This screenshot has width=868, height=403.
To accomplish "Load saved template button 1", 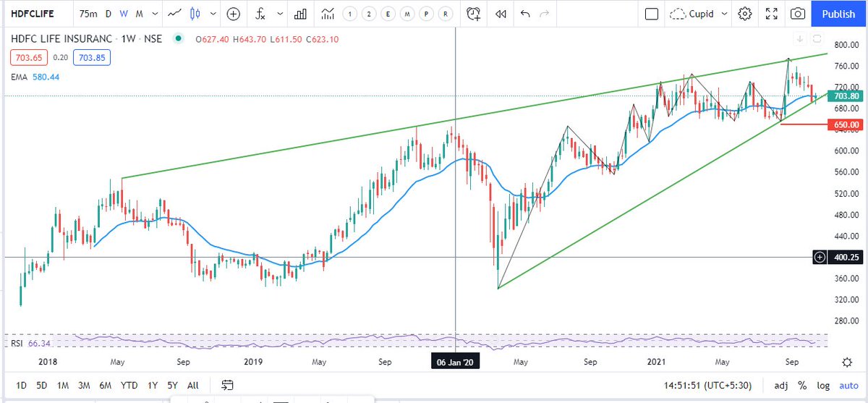I will (350, 14).
